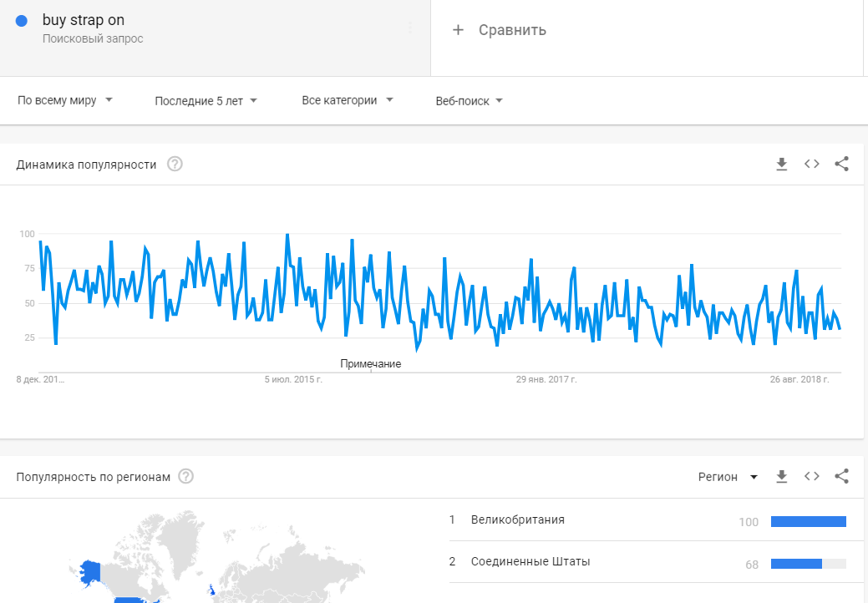
Task: Open the Регион selector in regions panel
Action: pyautogui.click(x=728, y=477)
